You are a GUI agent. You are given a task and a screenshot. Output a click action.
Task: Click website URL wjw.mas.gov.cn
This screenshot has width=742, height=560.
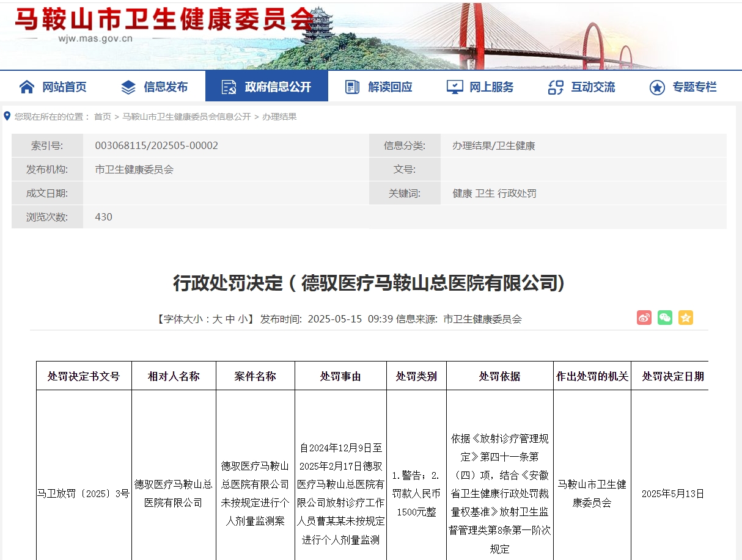click(95, 38)
